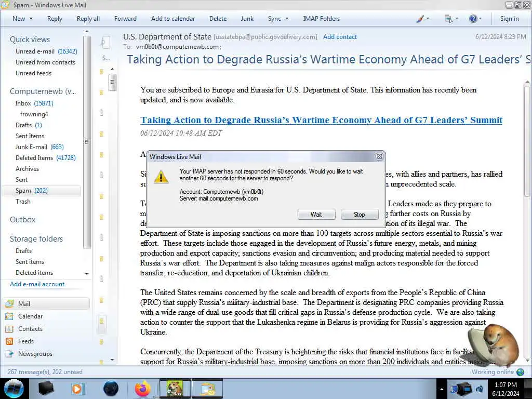Expand the New button dropdown arrow
This screenshot has width=532, height=399.
coord(31,19)
